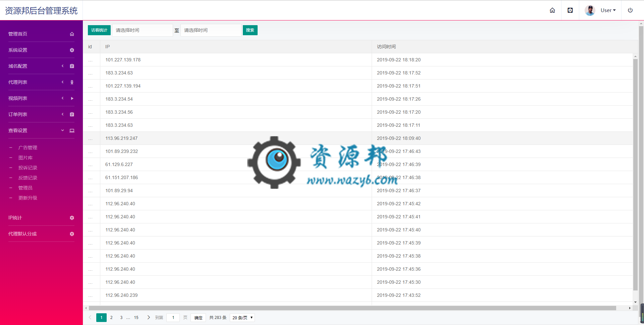
Task: Collapse the 查看设置 submenu chevron
Action: (62, 130)
